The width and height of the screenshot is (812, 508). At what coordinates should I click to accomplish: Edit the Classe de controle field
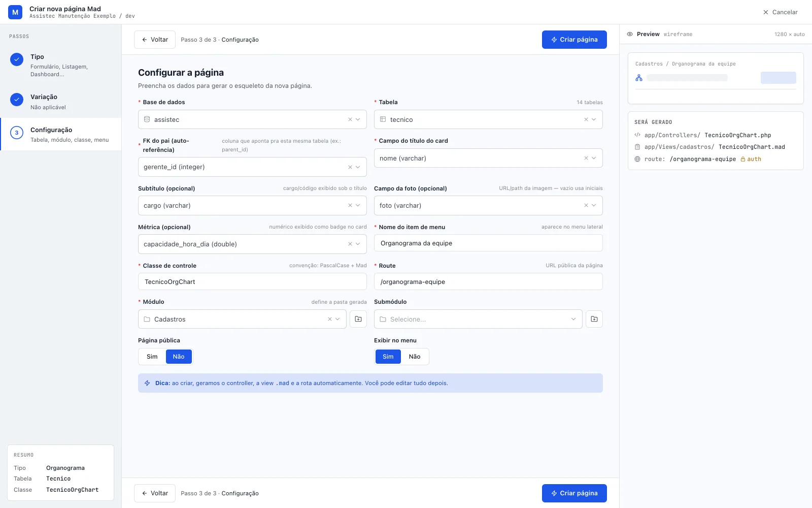(252, 281)
